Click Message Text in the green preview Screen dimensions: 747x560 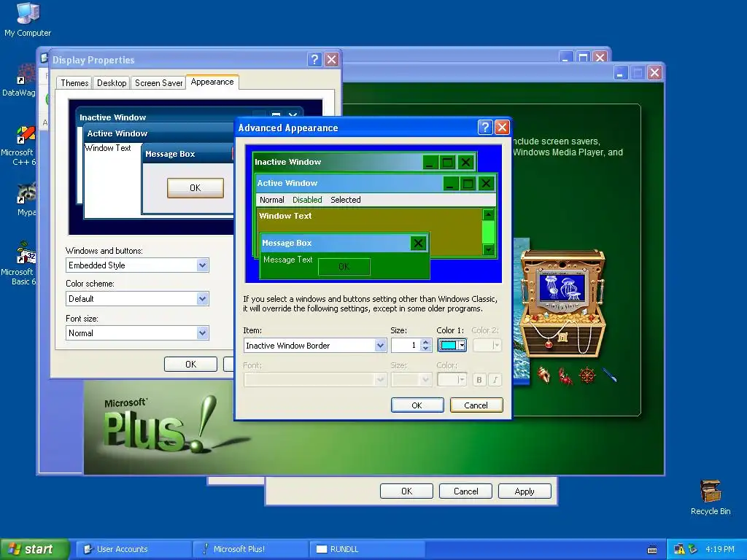(x=287, y=260)
